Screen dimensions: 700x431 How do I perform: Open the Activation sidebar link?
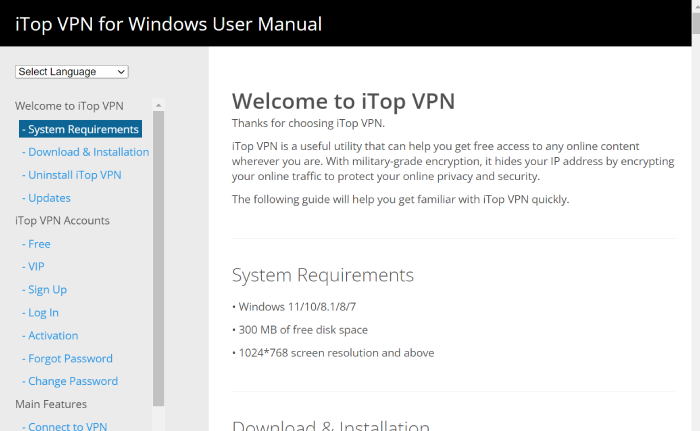[x=50, y=335]
